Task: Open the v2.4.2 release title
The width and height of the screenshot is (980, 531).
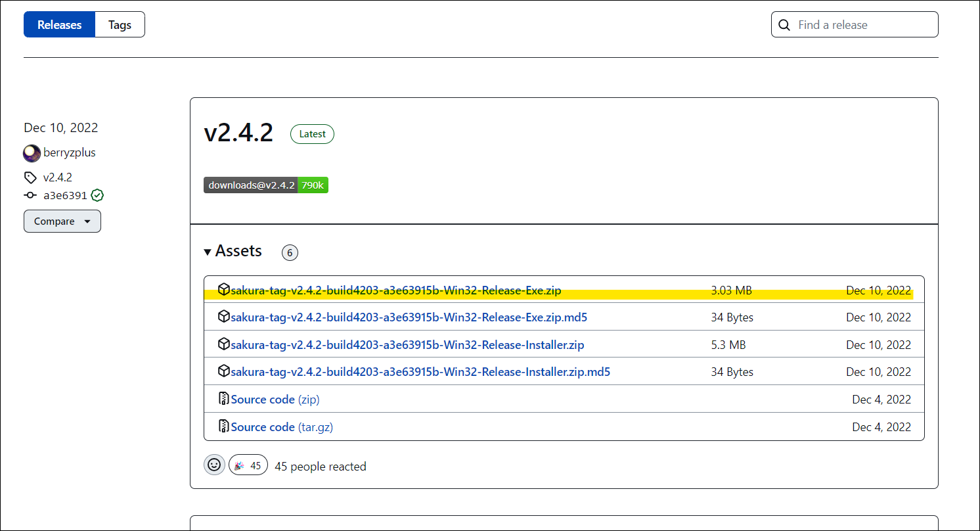Action: click(x=238, y=133)
